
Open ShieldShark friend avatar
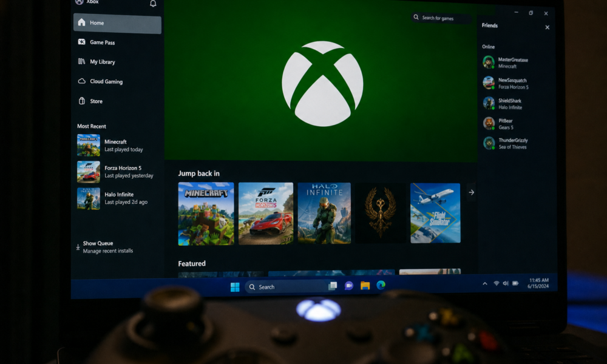(489, 103)
